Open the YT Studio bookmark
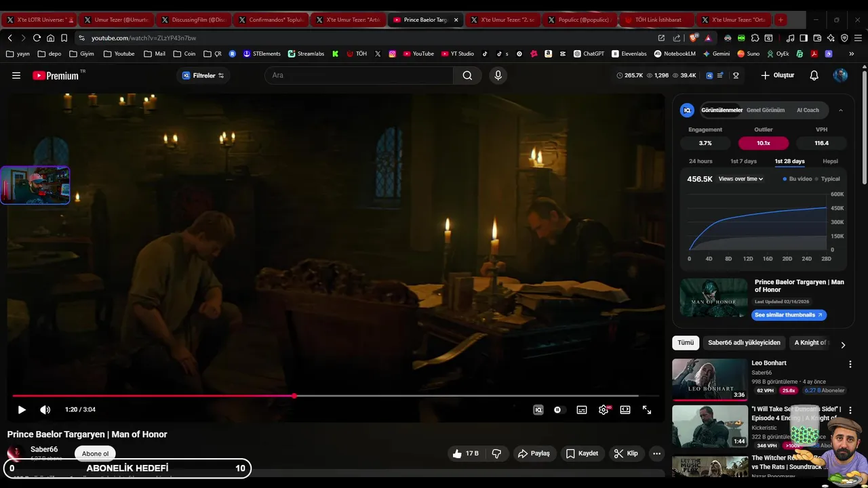868x488 pixels. (x=456, y=54)
